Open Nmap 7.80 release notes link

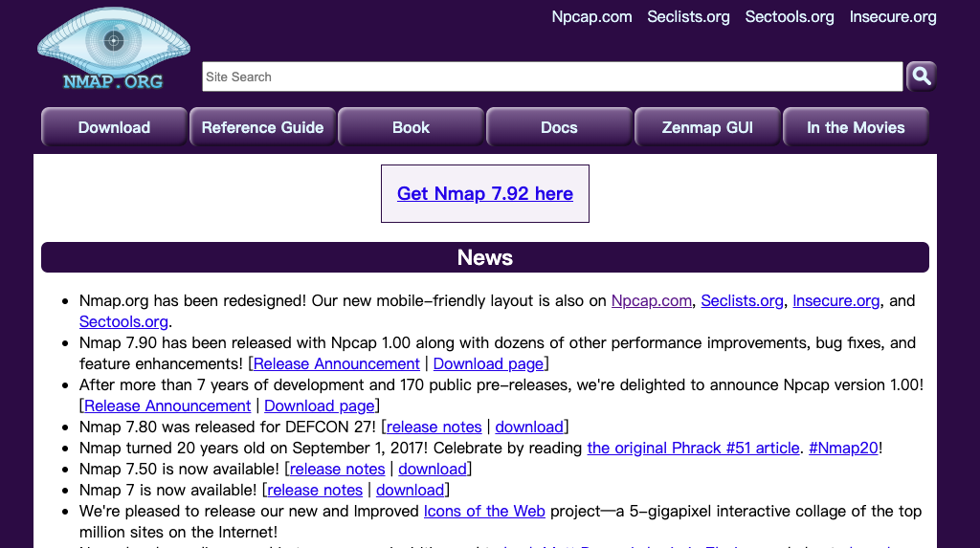(434, 427)
